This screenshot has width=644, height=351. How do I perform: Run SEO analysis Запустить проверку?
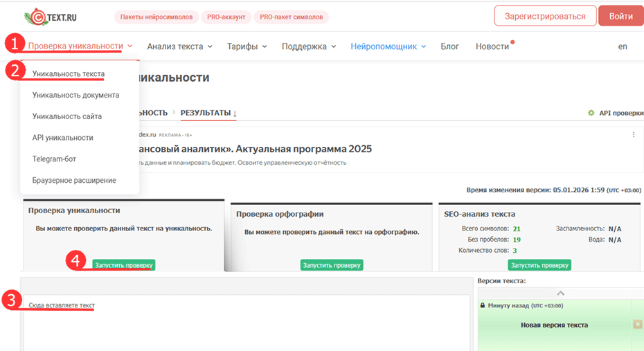click(539, 265)
